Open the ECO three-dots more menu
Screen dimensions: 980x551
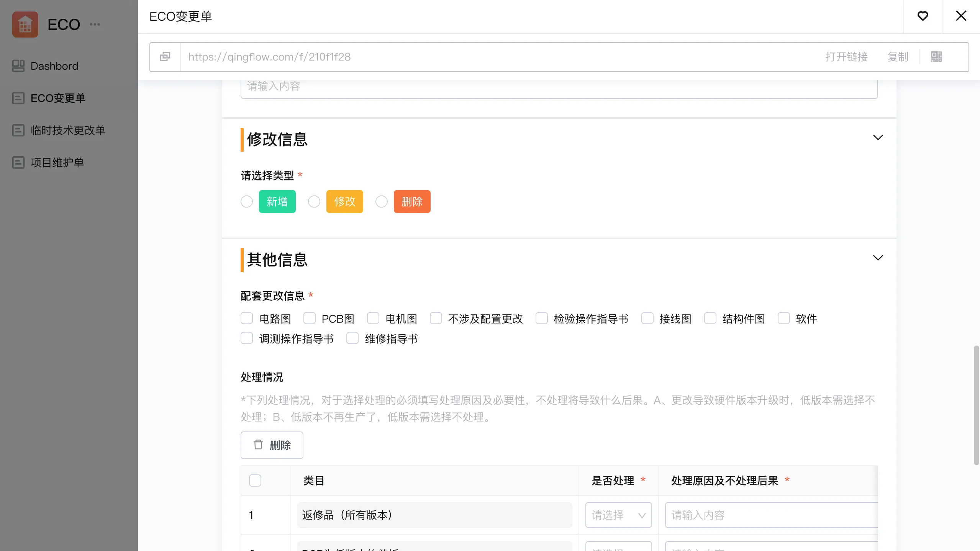[95, 25]
